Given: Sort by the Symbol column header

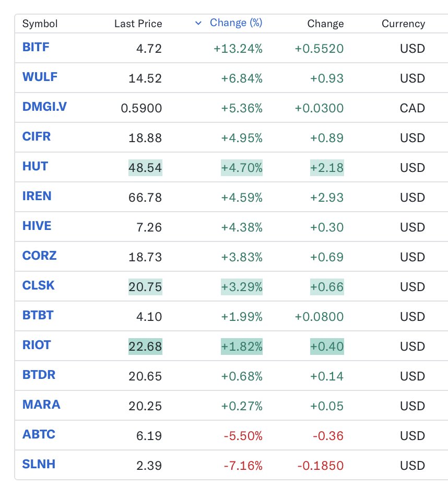Looking at the screenshot, I should 40,24.
